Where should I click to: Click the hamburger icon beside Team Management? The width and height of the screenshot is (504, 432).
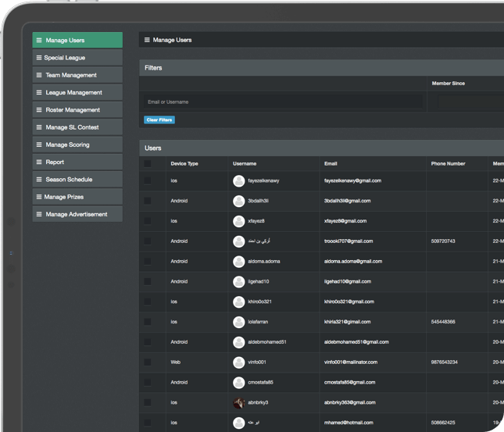[39, 75]
